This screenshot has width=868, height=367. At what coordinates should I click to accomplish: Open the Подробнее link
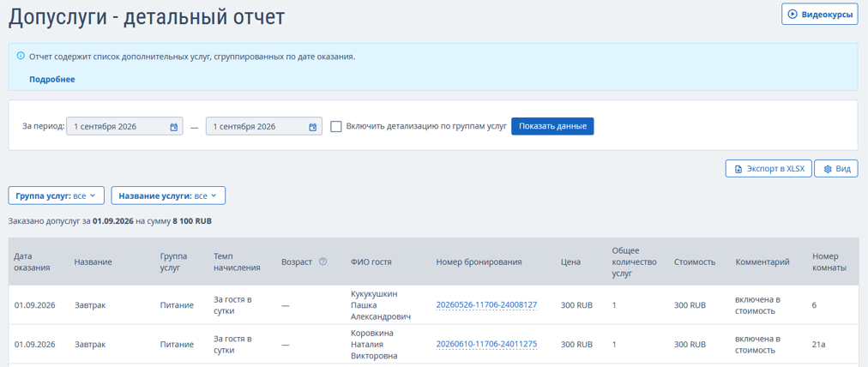[x=52, y=79]
